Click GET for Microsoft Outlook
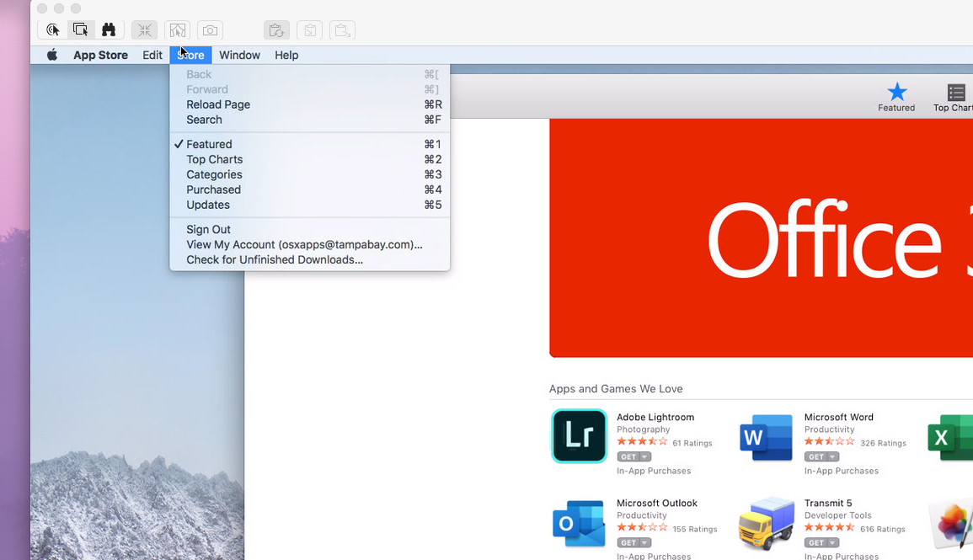 629,542
